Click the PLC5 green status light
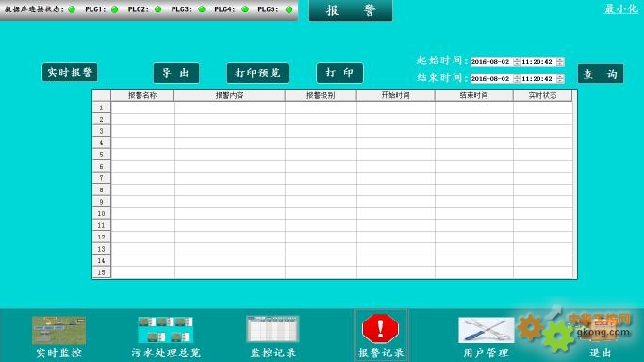The height and width of the screenshot is (362, 644). click(x=289, y=9)
